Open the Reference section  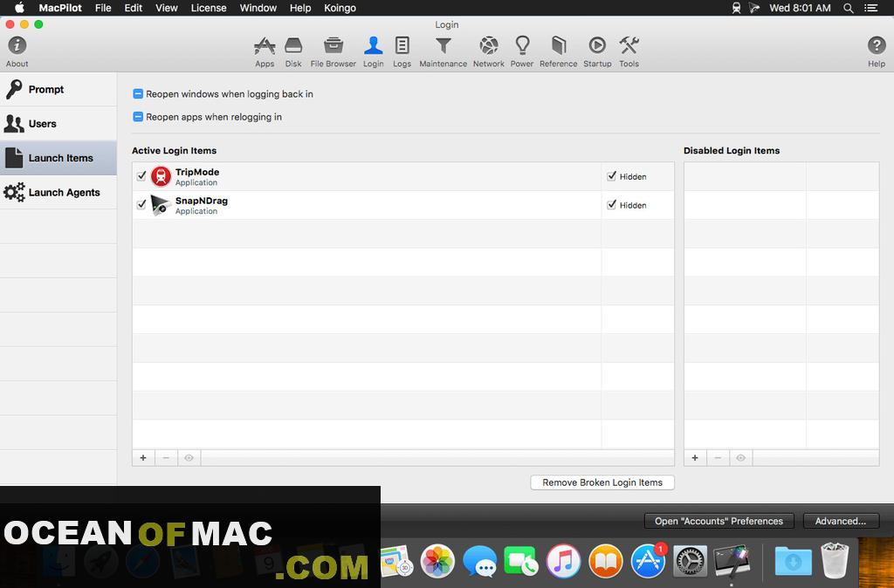tap(558, 51)
